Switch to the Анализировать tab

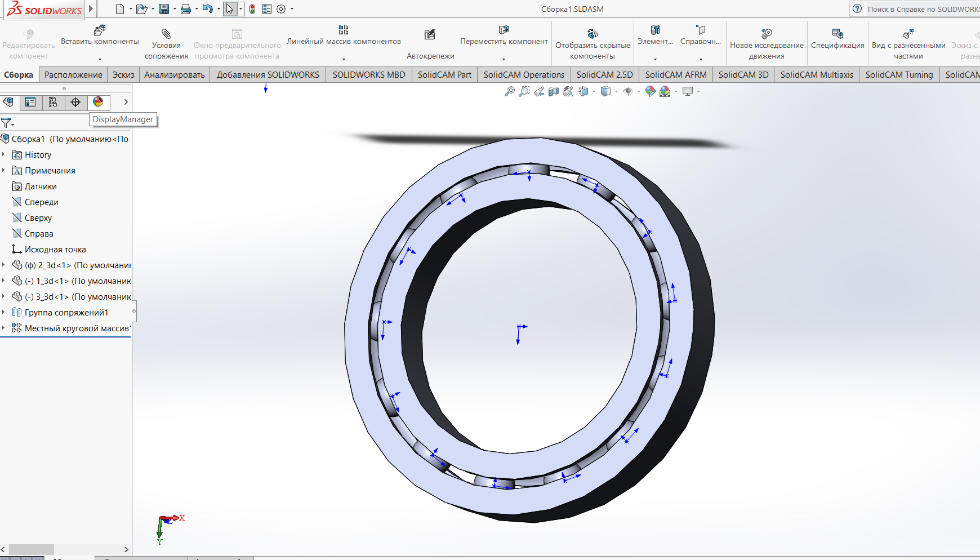[174, 75]
